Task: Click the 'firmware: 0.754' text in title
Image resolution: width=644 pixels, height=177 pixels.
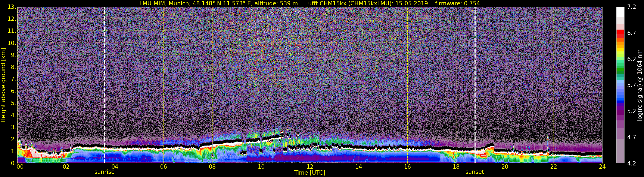Action: click(457, 3)
